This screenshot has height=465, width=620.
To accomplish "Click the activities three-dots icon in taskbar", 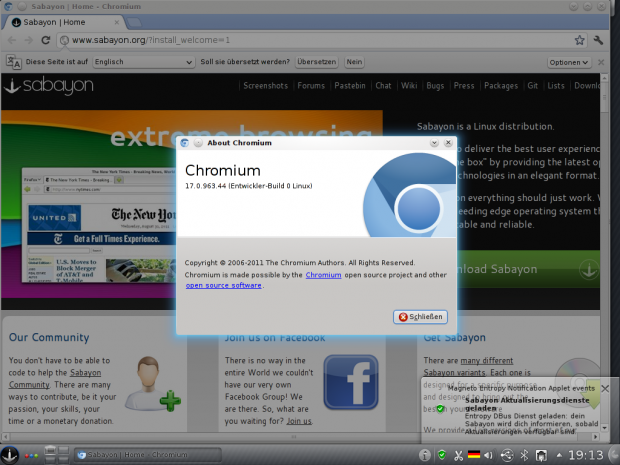I will [32, 456].
